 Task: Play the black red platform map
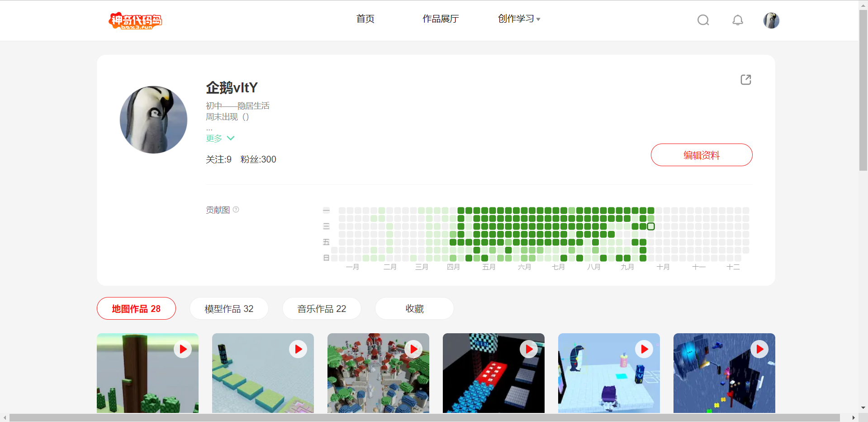(529, 349)
